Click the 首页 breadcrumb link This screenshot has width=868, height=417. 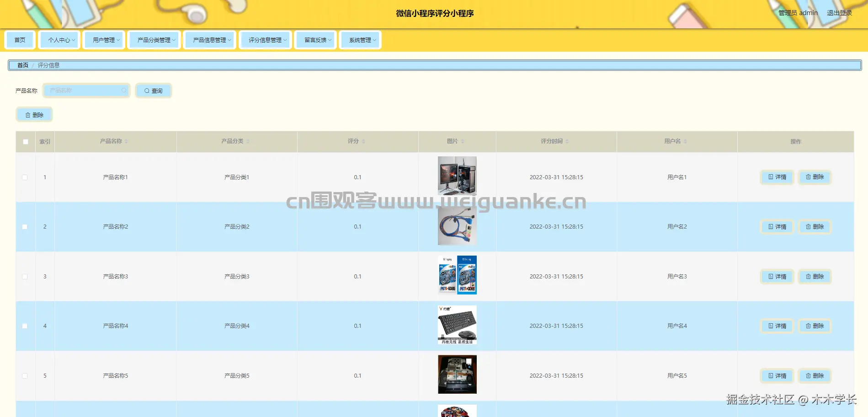[x=23, y=65]
